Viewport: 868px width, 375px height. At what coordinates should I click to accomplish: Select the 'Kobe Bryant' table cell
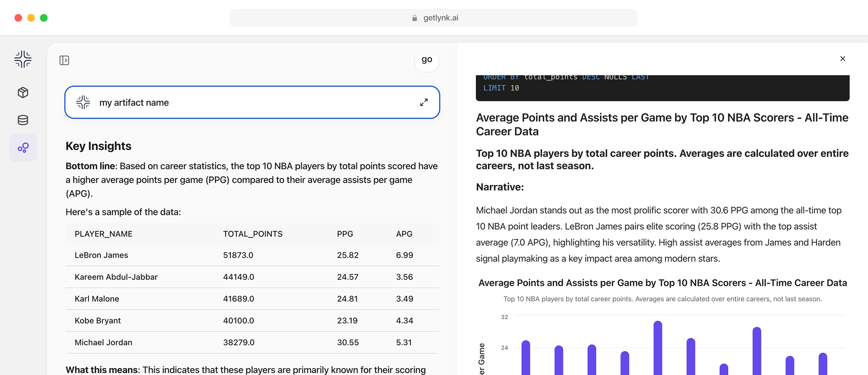tap(98, 321)
